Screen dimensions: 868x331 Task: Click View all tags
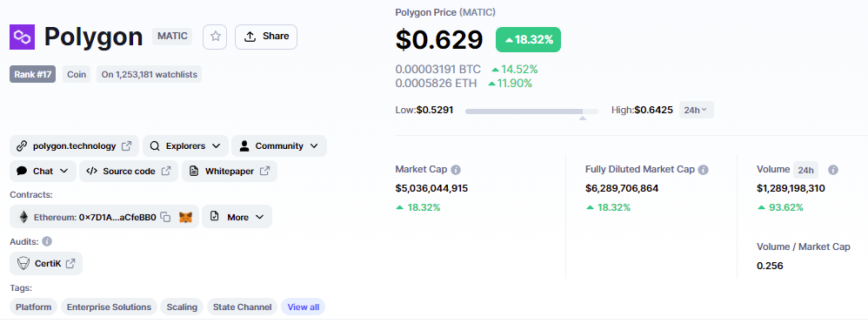click(x=304, y=307)
